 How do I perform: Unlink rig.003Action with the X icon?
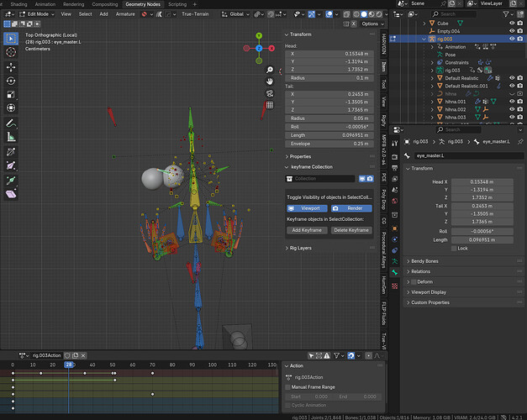[x=83, y=355]
